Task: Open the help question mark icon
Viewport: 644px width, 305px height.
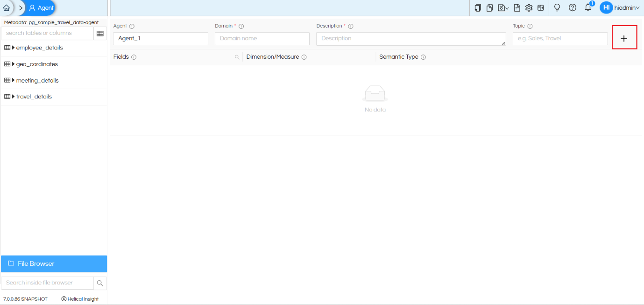Action: (573, 8)
